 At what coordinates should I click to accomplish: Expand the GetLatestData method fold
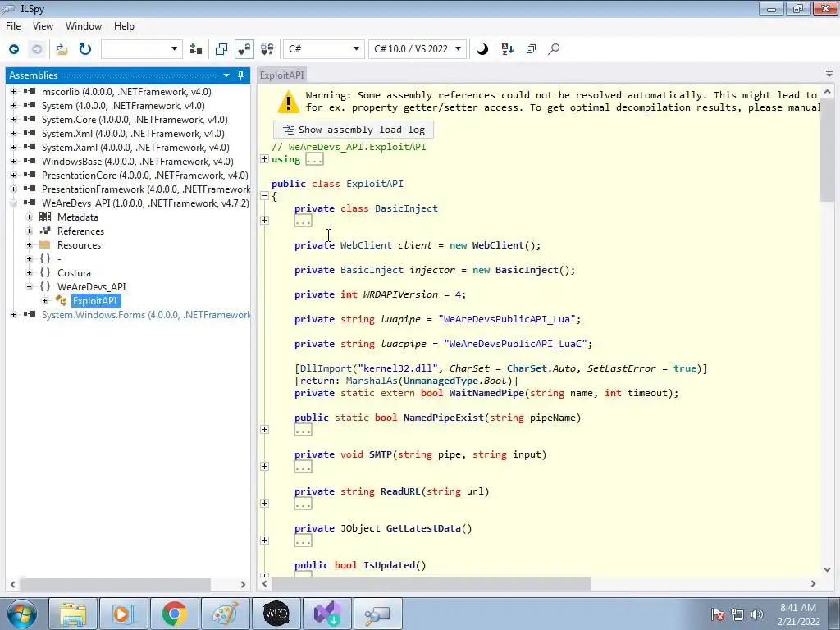[x=264, y=541]
